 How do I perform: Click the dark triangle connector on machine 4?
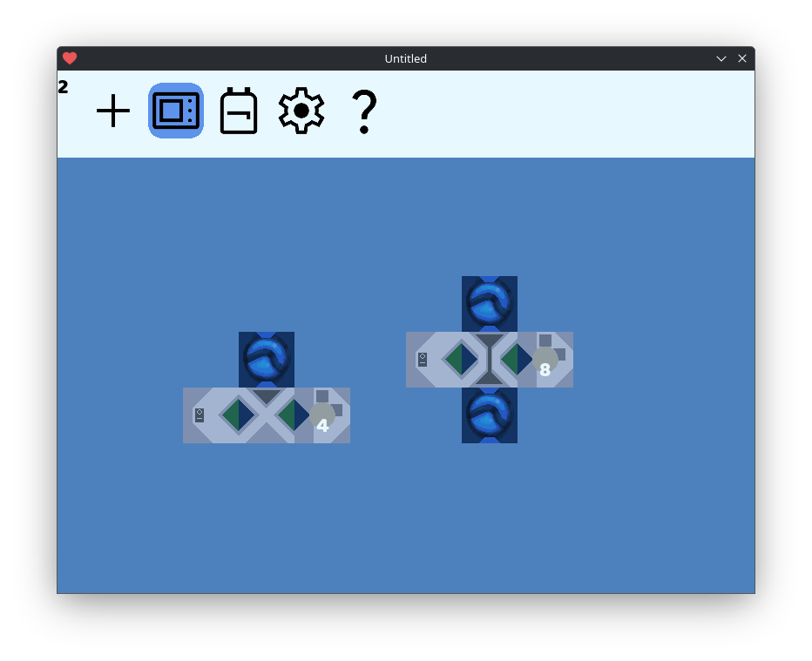coord(267,397)
